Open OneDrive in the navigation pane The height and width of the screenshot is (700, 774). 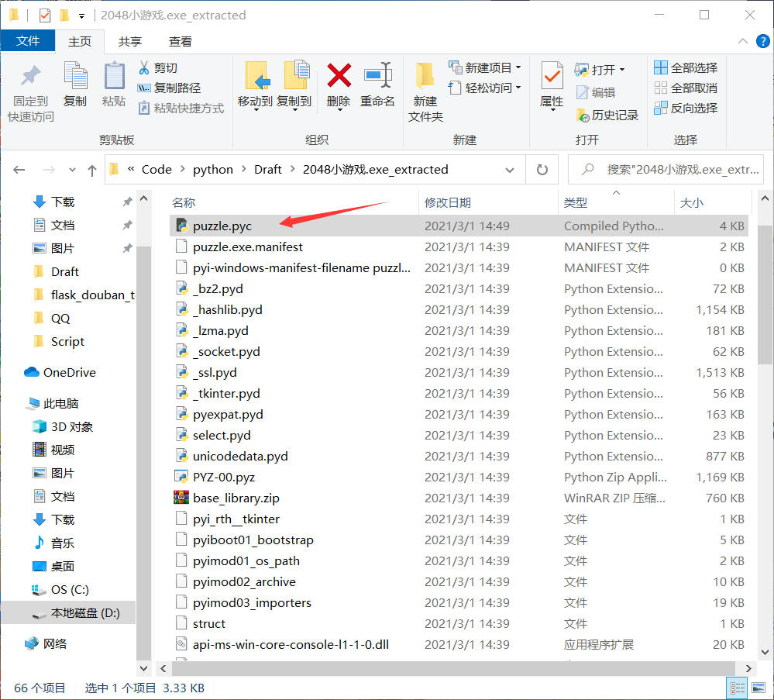click(70, 372)
